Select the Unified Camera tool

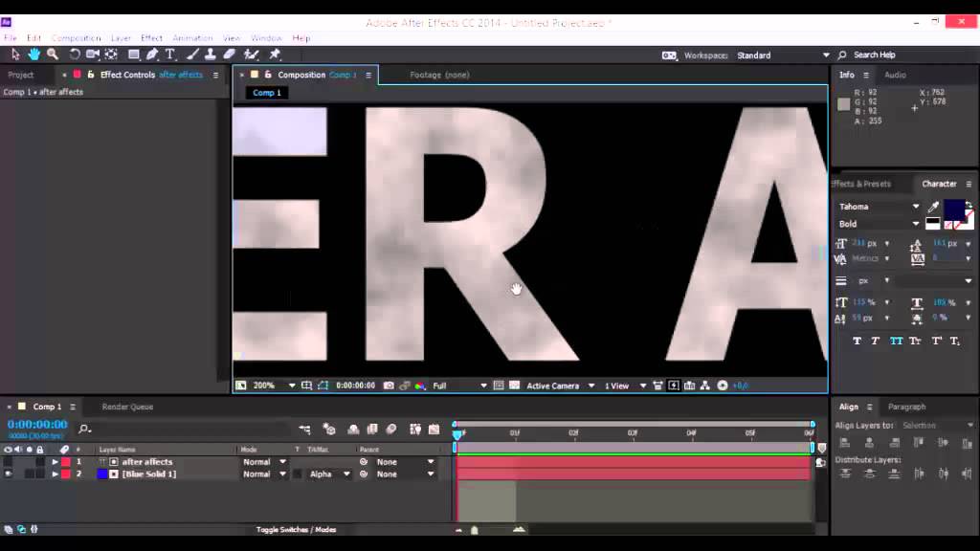(x=93, y=55)
